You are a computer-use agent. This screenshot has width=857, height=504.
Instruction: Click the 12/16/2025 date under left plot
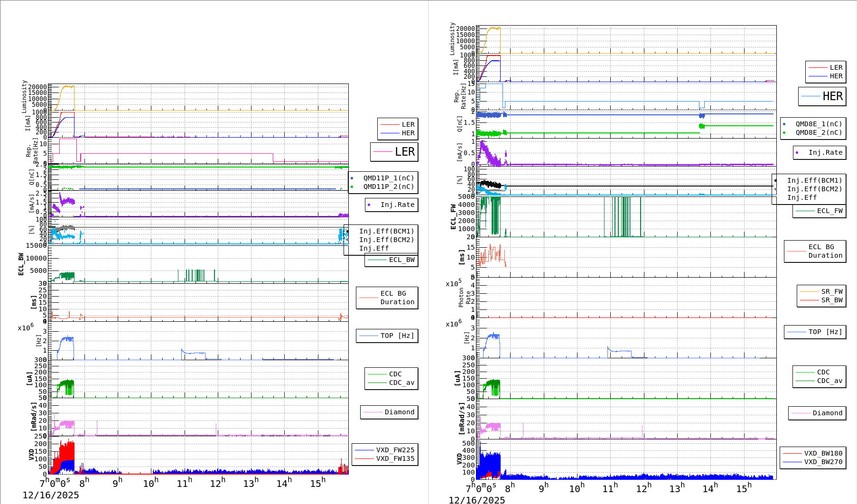tap(51, 495)
